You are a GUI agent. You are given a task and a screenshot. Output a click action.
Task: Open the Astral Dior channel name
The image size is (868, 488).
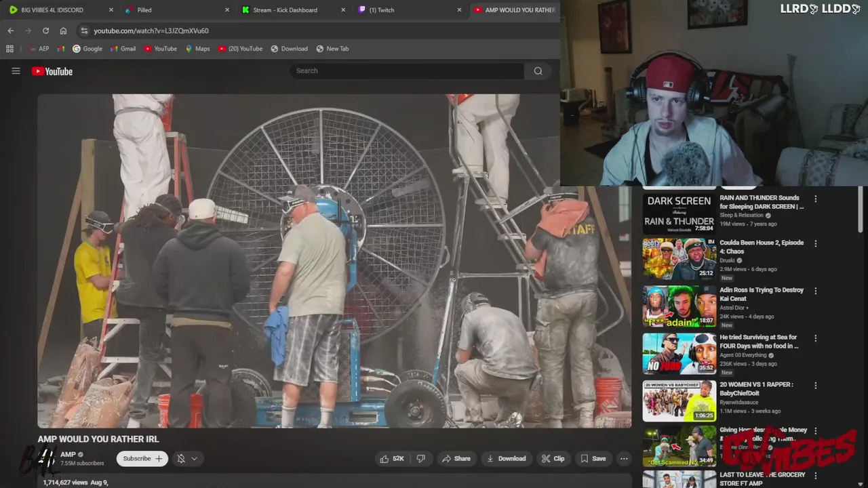tap(733, 308)
